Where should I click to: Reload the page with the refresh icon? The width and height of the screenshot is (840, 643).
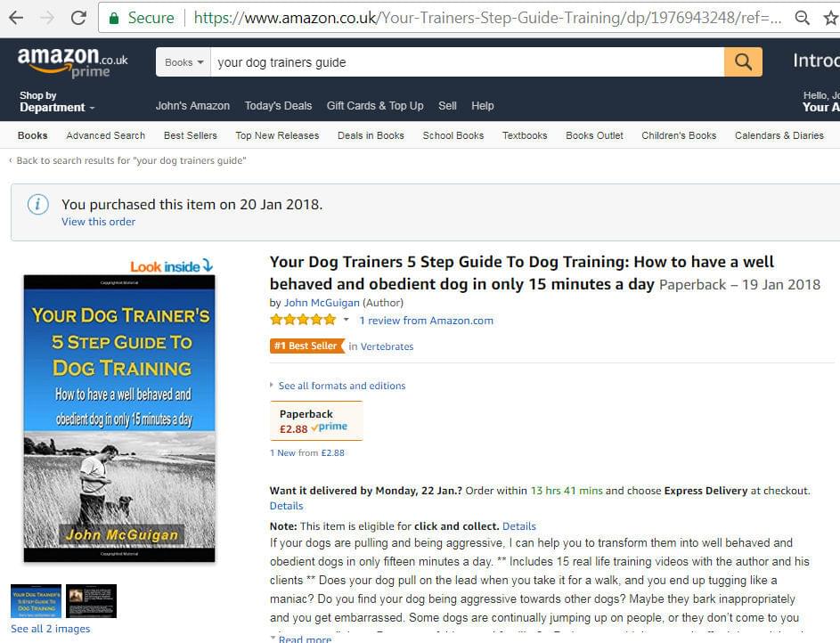point(78,18)
